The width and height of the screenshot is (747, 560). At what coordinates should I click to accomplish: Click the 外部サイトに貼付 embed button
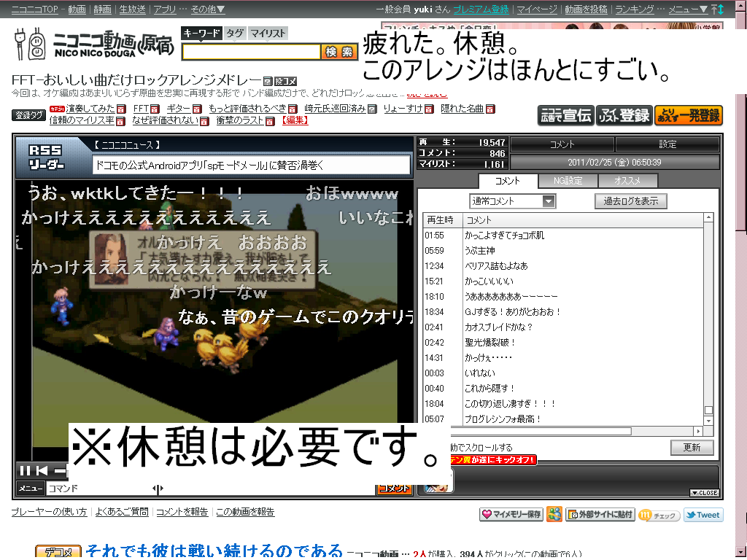tap(600, 515)
